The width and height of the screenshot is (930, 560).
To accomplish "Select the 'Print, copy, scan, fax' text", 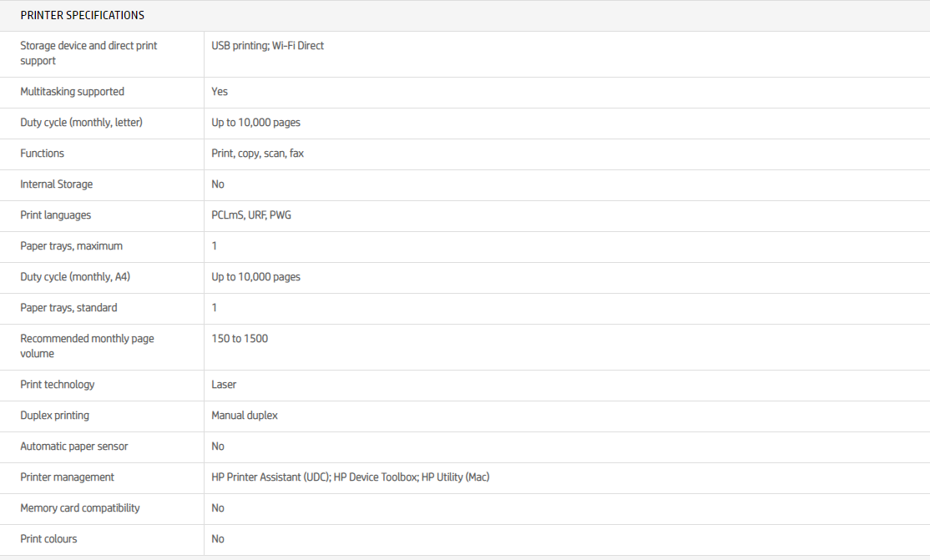I will [257, 154].
